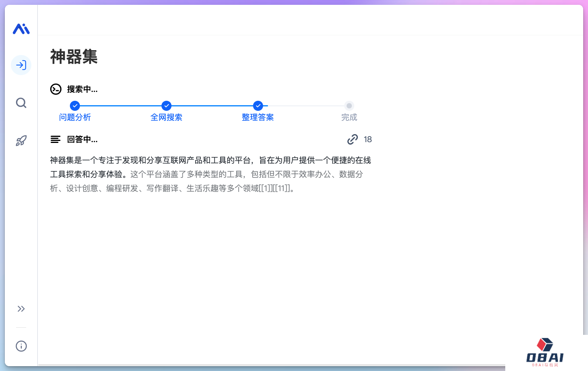Click the terminal icon beside 搜索中

click(56, 89)
